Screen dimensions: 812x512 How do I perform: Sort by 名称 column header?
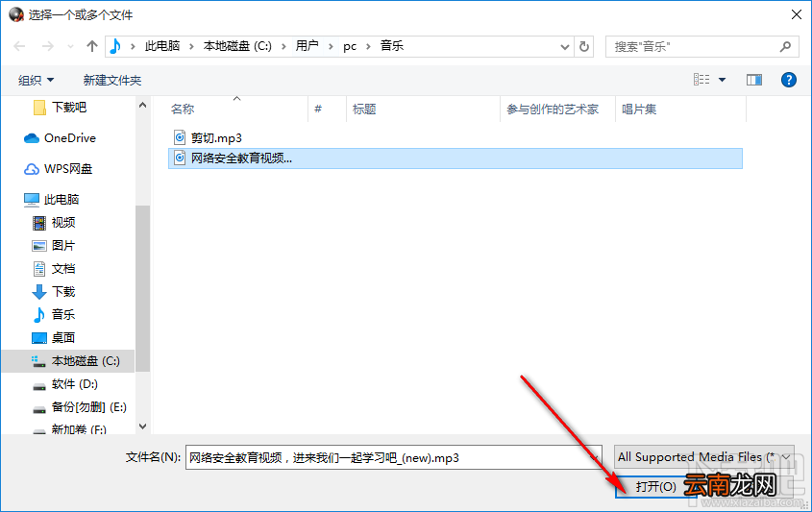183,110
